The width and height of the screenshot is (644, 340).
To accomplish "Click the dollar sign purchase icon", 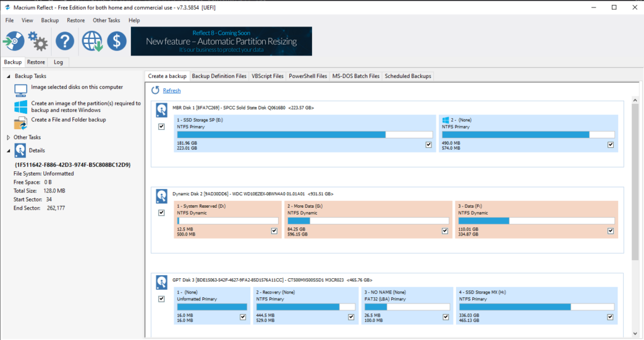I will pyautogui.click(x=116, y=42).
